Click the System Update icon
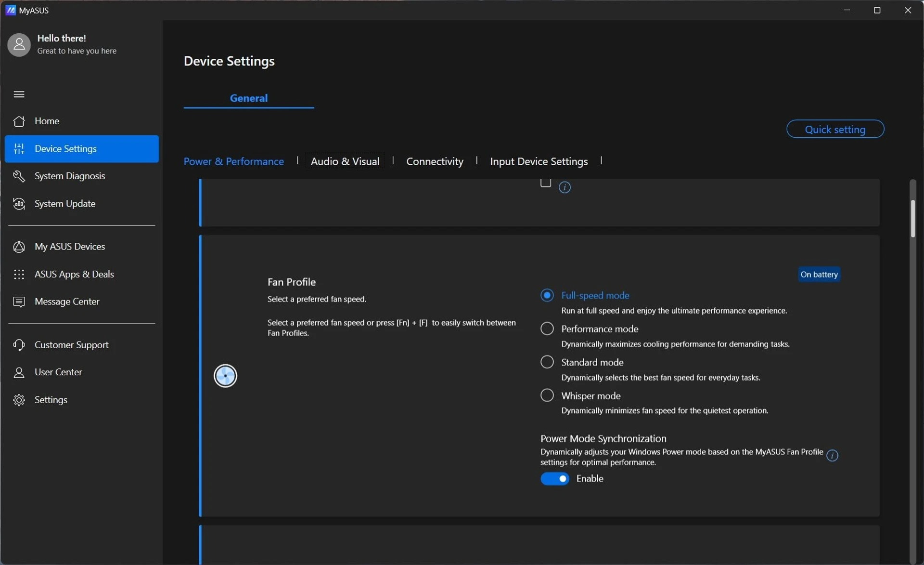Viewport: 924px width, 565px height. coord(19,204)
